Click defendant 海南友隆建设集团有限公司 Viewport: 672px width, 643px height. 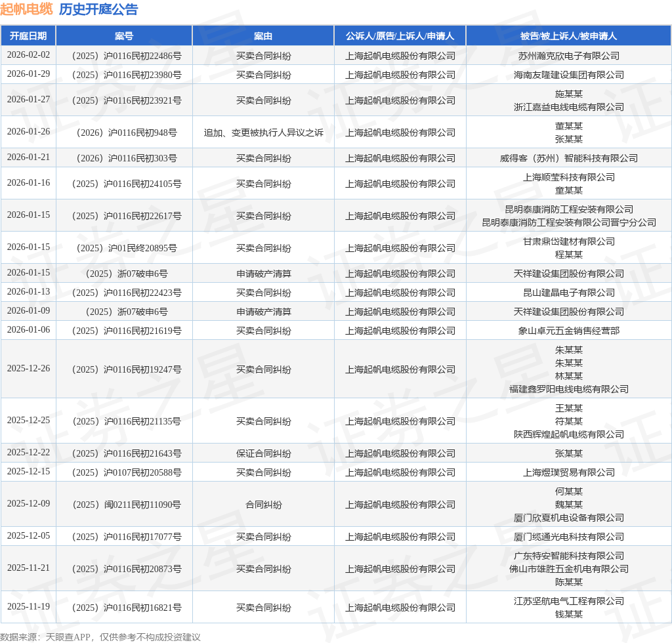[x=569, y=75]
